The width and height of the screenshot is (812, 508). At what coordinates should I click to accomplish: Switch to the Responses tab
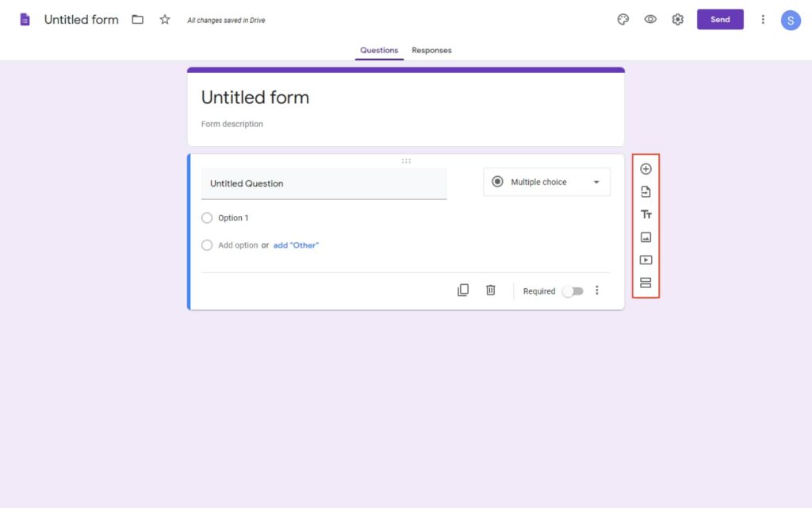(431, 49)
